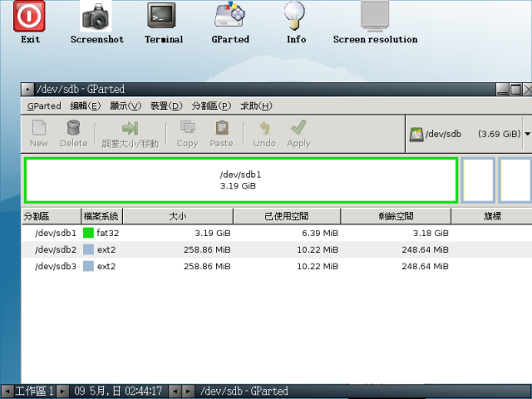This screenshot has width=532, height=399.
Task: Click next workspace arrow right of 工作區 1
Action: [62, 392]
